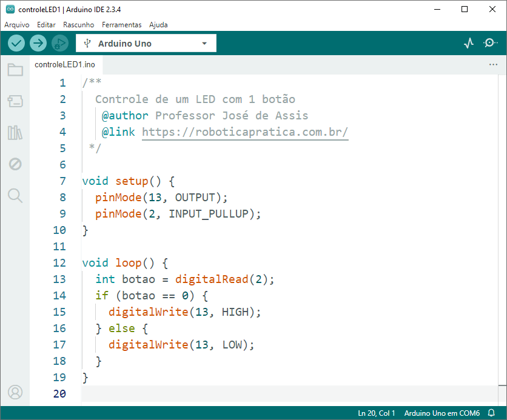Click line number 15 in the gutter
Viewport: 507px width, 420px height.
(x=59, y=312)
